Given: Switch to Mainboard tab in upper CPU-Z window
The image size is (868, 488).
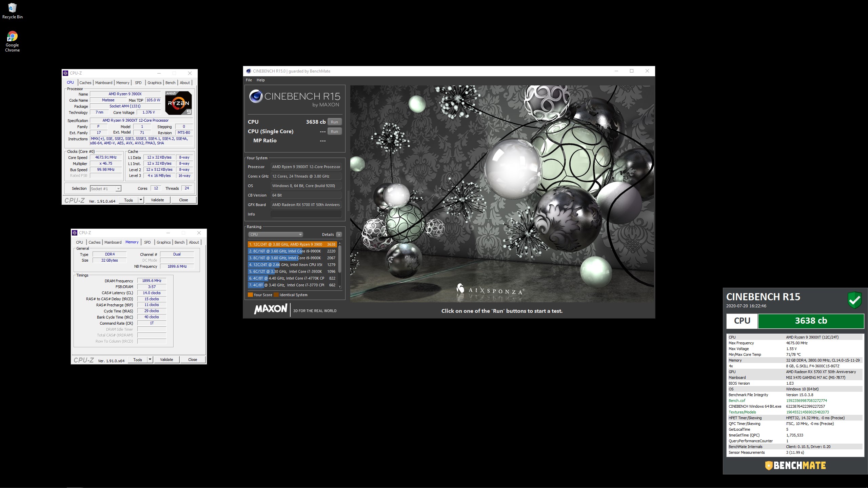Looking at the screenshot, I should tap(104, 83).
